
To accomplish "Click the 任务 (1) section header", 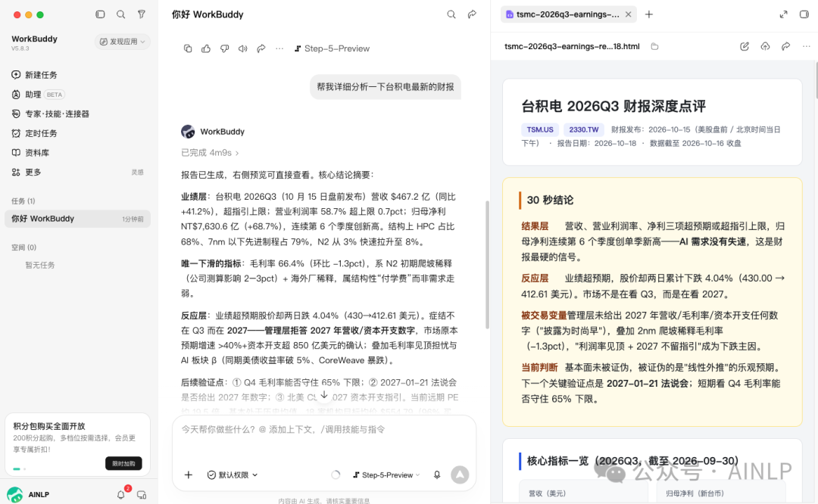I will (23, 201).
